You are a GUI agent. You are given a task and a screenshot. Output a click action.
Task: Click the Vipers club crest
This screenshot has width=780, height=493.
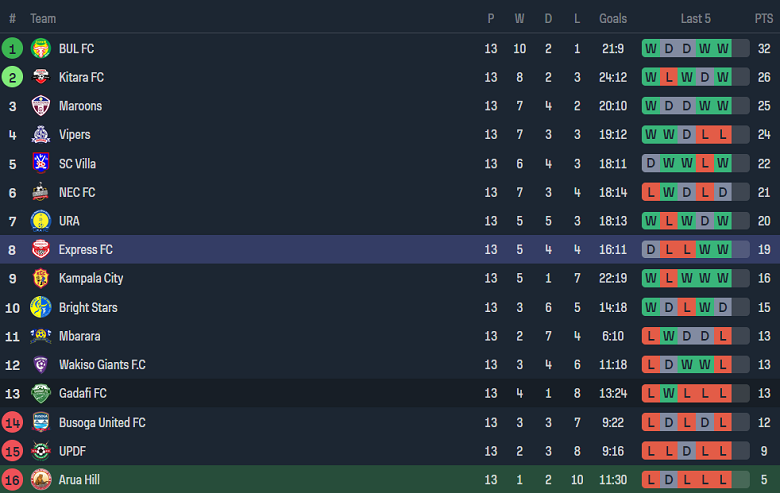(41, 135)
